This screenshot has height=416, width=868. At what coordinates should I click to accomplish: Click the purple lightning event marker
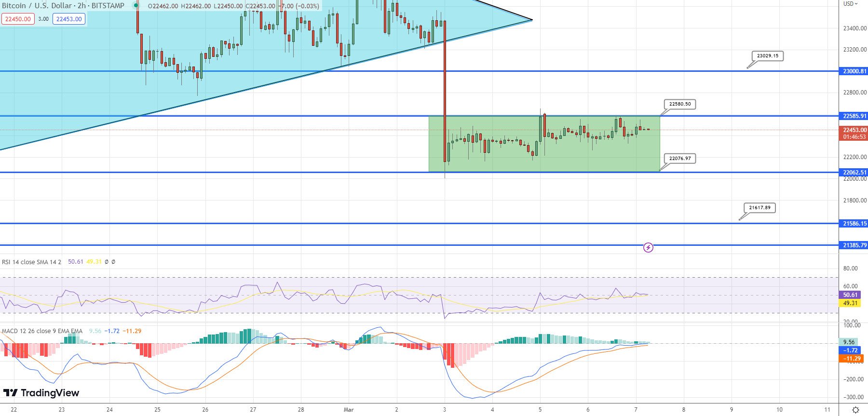click(649, 248)
